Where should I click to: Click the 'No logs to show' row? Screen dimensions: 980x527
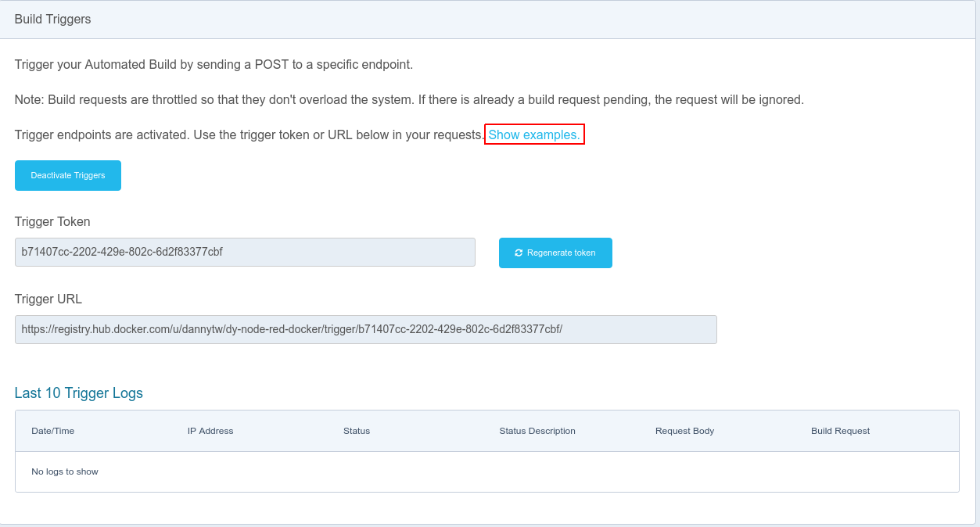(65, 472)
